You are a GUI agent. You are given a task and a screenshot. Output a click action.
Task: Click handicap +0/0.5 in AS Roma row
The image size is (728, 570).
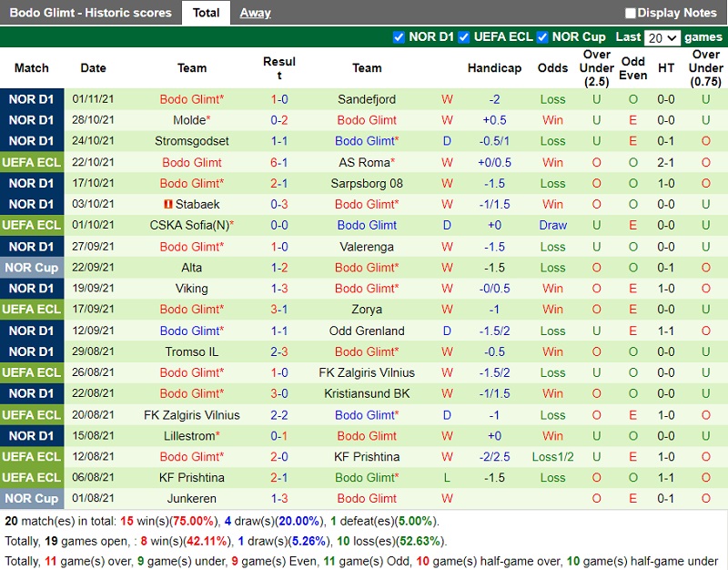494,163
